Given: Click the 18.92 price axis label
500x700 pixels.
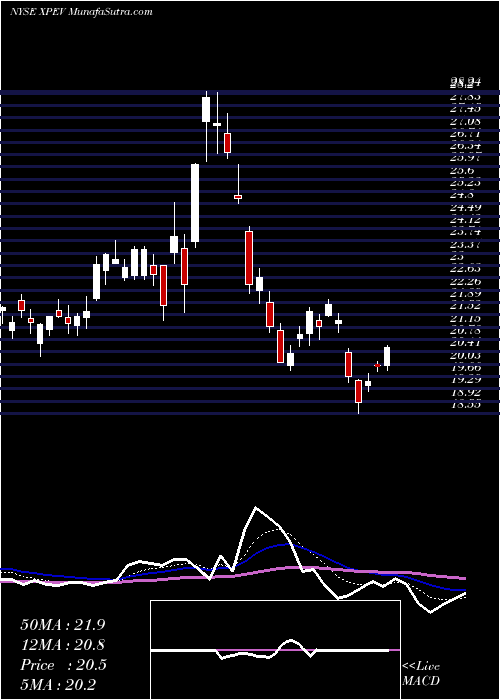Looking at the screenshot, I should [465, 392].
